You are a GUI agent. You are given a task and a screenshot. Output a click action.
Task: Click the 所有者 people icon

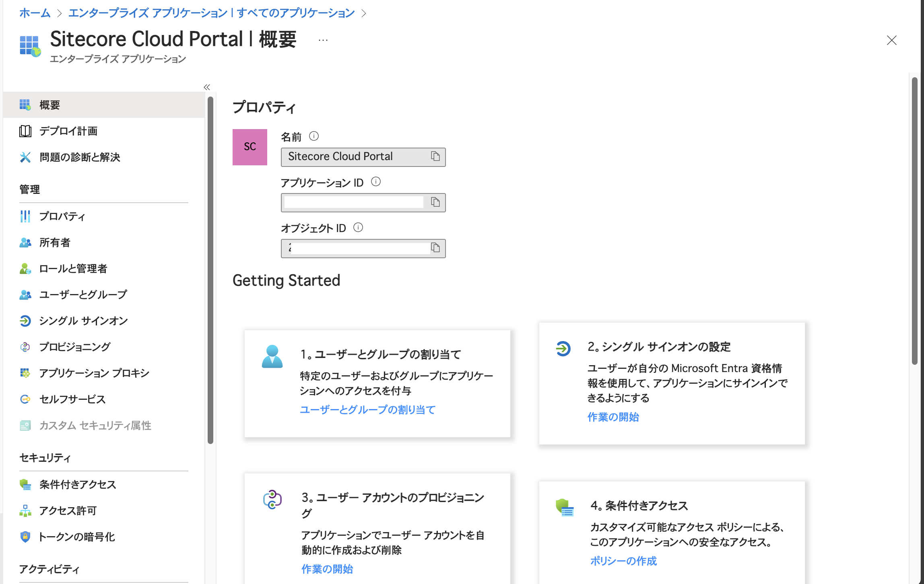[x=25, y=243]
